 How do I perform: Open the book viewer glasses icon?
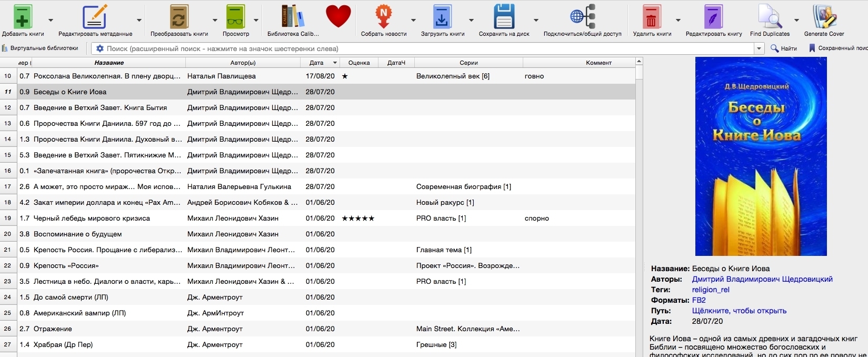coord(235,17)
